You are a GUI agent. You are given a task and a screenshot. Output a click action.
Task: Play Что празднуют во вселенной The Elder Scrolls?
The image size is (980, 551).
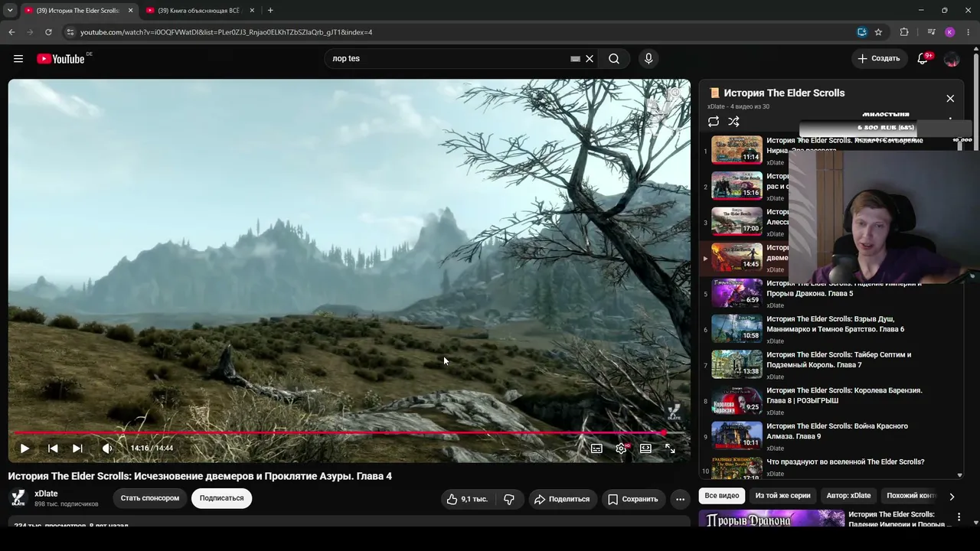click(831, 467)
